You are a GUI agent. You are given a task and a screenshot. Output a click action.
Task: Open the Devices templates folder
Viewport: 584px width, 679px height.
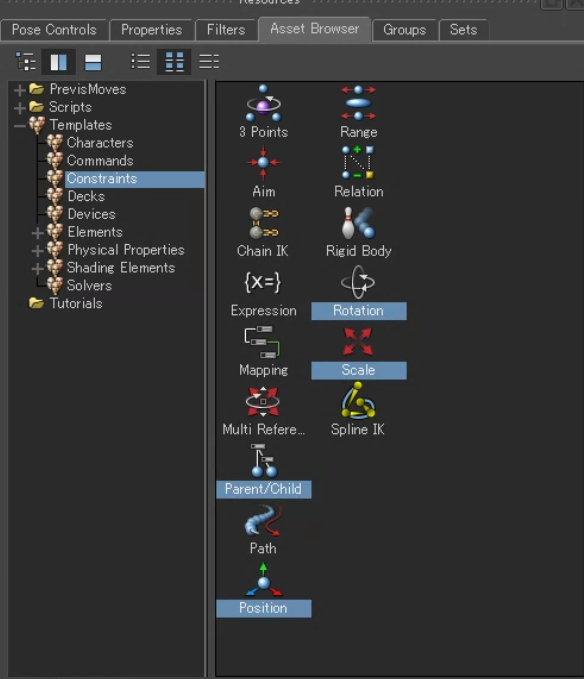click(91, 214)
